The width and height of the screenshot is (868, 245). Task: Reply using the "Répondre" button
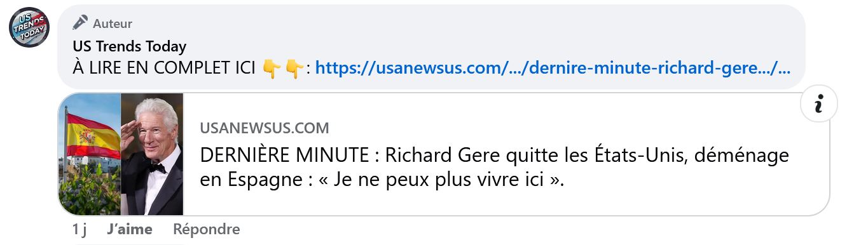click(x=207, y=229)
